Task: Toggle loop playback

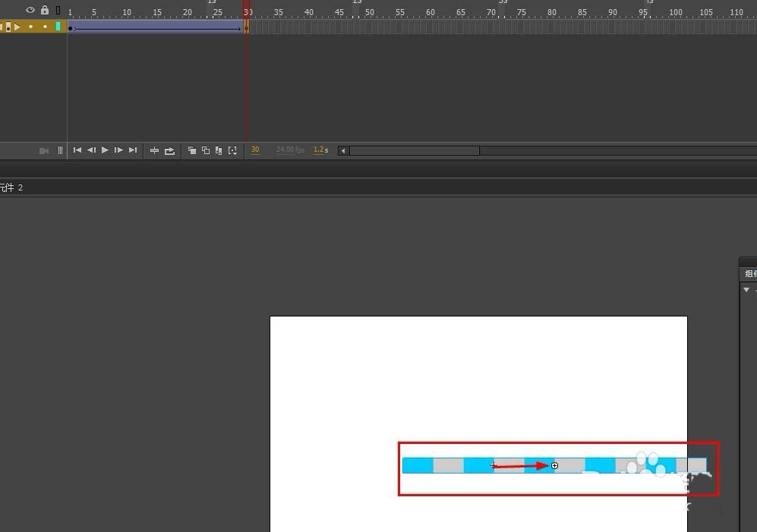Action: pos(169,150)
